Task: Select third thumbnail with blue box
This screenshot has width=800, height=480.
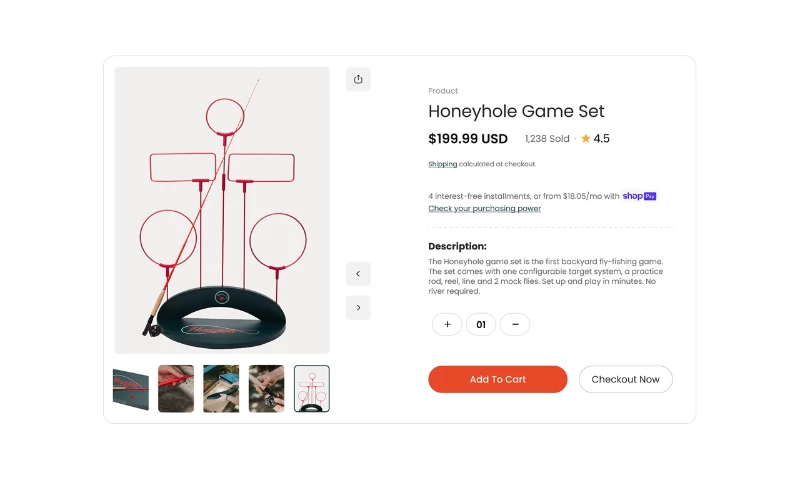Action: (x=221, y=389)
